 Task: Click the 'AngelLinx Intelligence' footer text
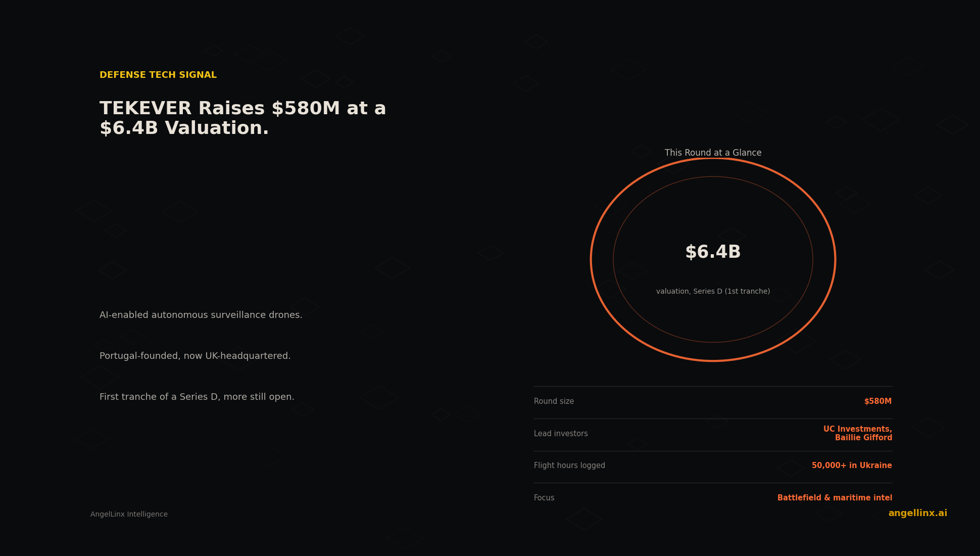tap(129, 514)
